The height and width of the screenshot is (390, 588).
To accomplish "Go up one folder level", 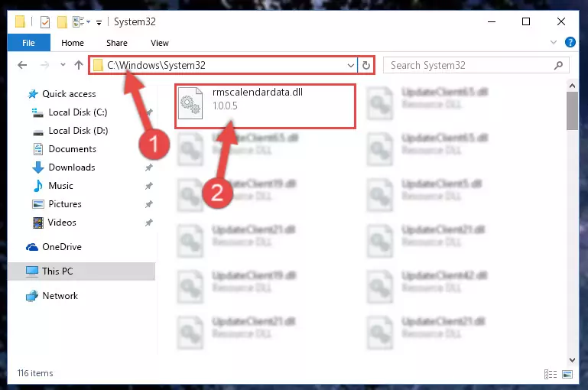I will tap(79, 65).
